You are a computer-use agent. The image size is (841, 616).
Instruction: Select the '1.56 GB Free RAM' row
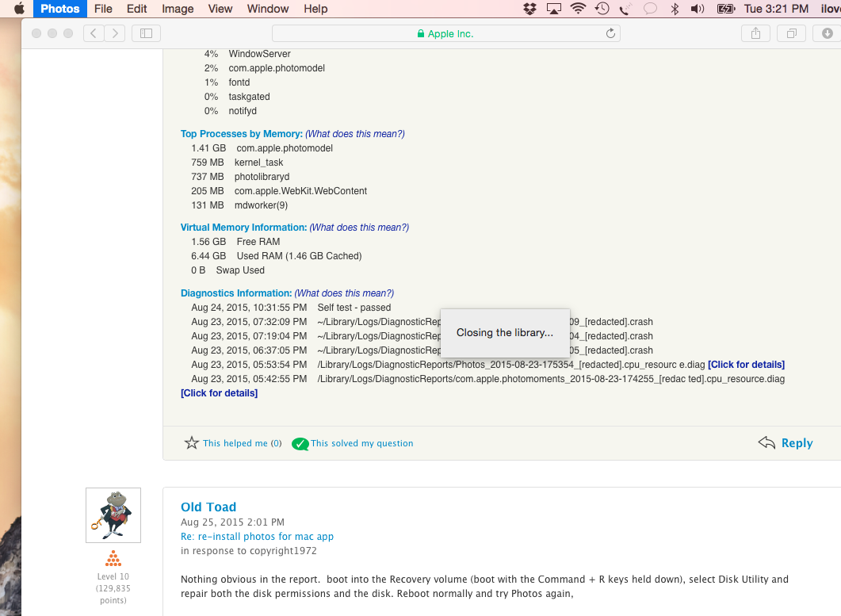pos(235,242)
